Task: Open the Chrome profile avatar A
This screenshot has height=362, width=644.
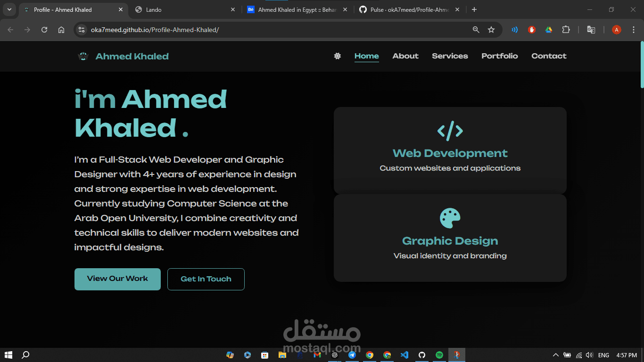Action: [616, 30]
